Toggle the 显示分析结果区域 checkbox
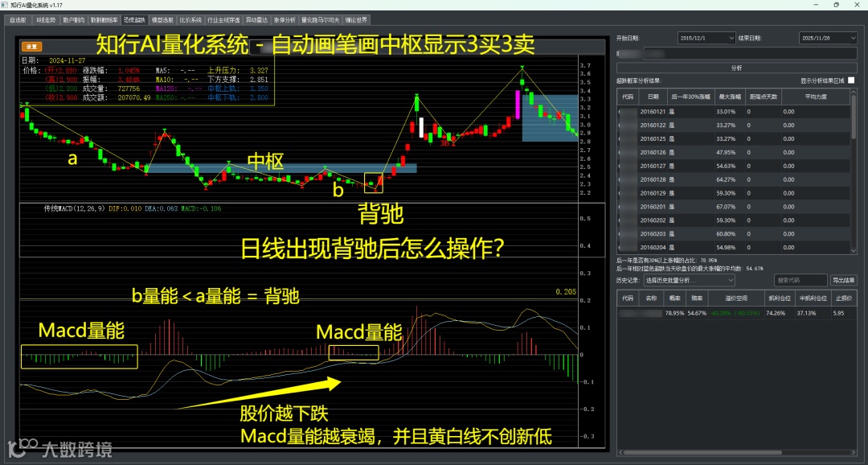The image size is (868, 465). coord(851,80)
